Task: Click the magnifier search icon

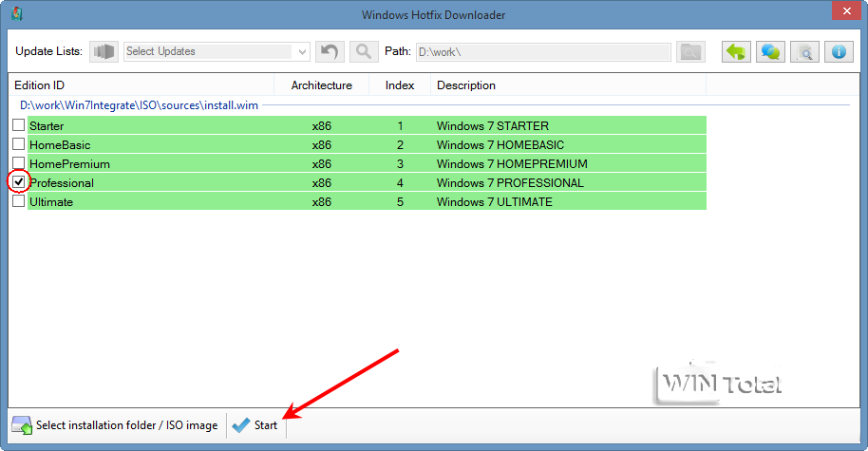Action: tap(364, 52)
